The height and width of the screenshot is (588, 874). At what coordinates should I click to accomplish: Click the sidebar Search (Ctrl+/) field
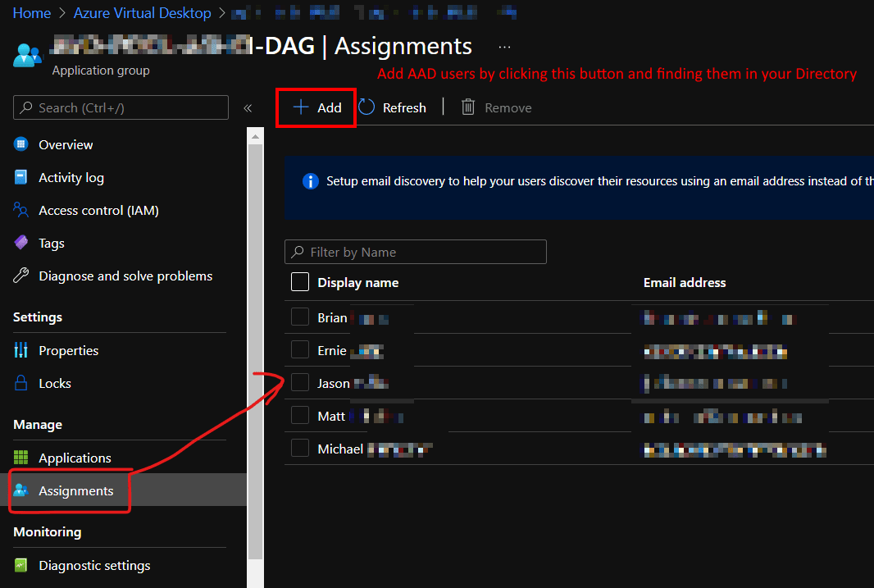click(121, 107)
